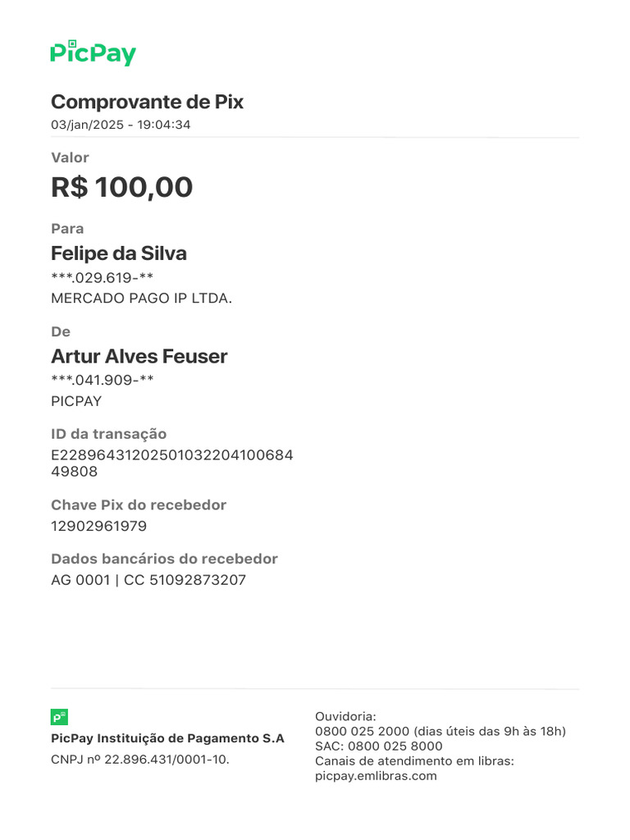Image resolution: width=630 pixels, height=840 pixels.
Task: Click the recipient's masked CPF ***.029.619-**
Action: pyautogui.click(x=102, y=277)
